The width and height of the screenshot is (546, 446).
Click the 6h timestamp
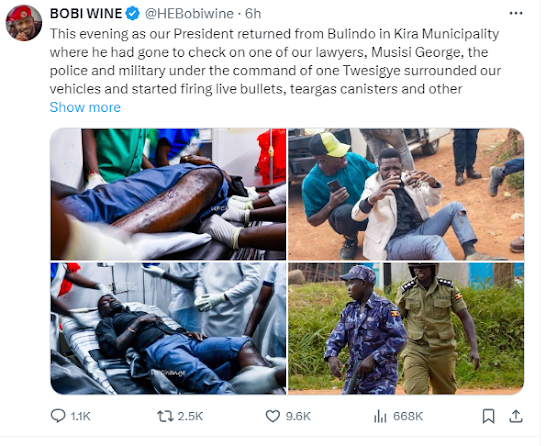[253, 14]
